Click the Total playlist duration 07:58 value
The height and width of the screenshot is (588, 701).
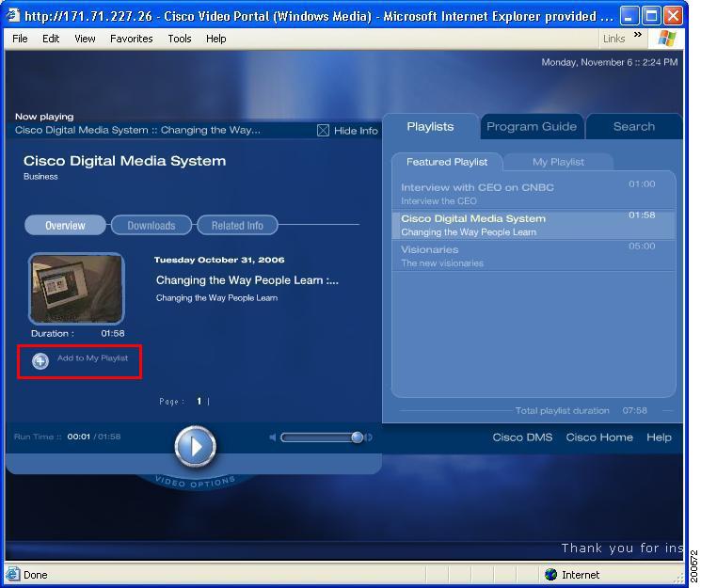634,410
